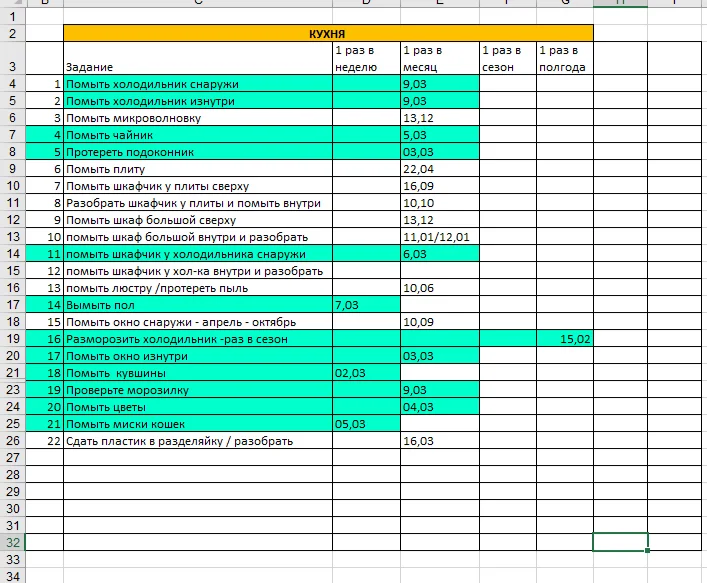Select "Разобрать шкафчик у плиты и помыть внутри"
707x583 pixels.
point(198,203)
